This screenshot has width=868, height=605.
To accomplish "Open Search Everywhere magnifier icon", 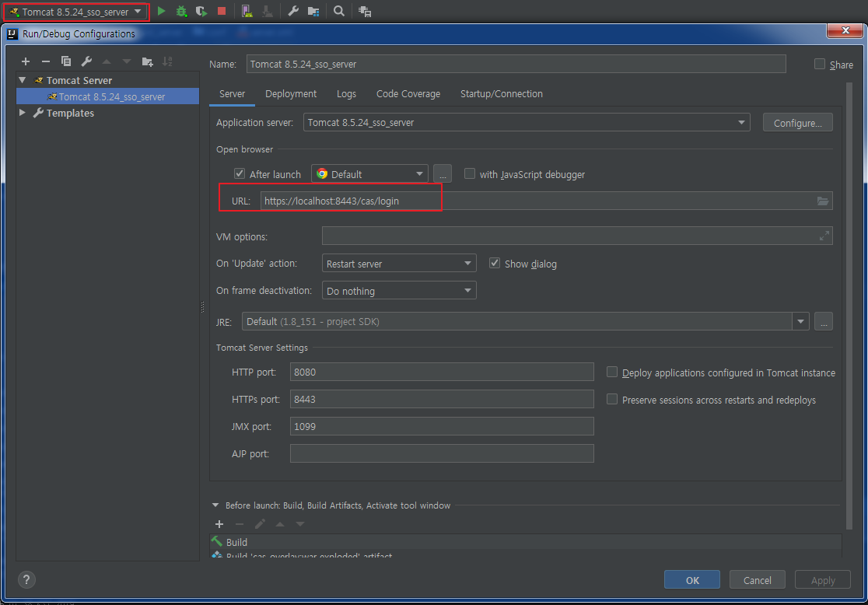I will pos(339,11).
